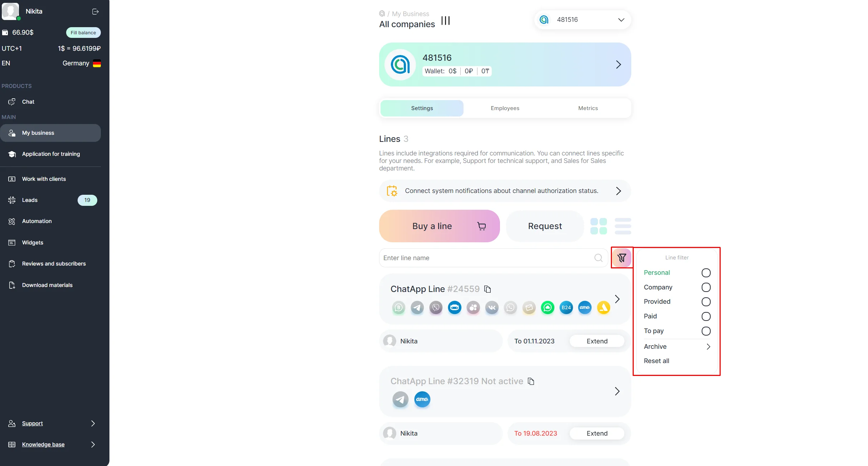Open the line filter funnel icon
868x466 pixels.
pos(622,258)
